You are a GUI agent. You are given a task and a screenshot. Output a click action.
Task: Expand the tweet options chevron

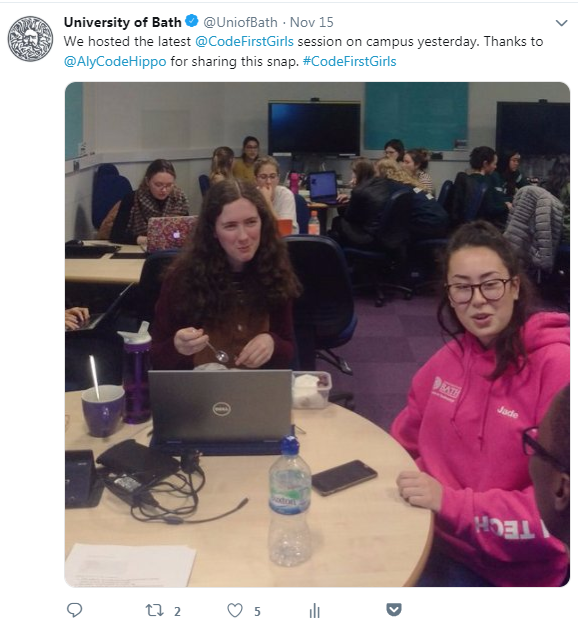(x=561, y=23)
